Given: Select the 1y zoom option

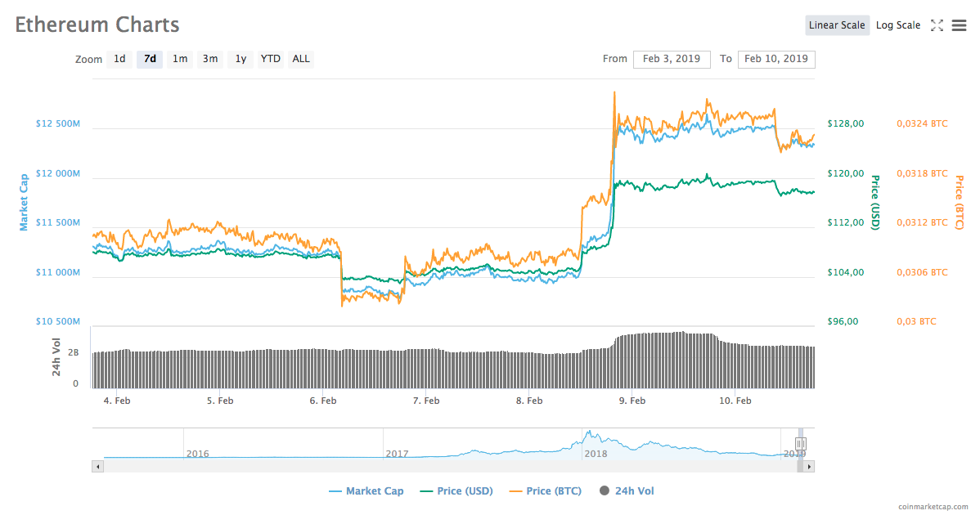Looking at the screenshot, I should tap(240, 59).
